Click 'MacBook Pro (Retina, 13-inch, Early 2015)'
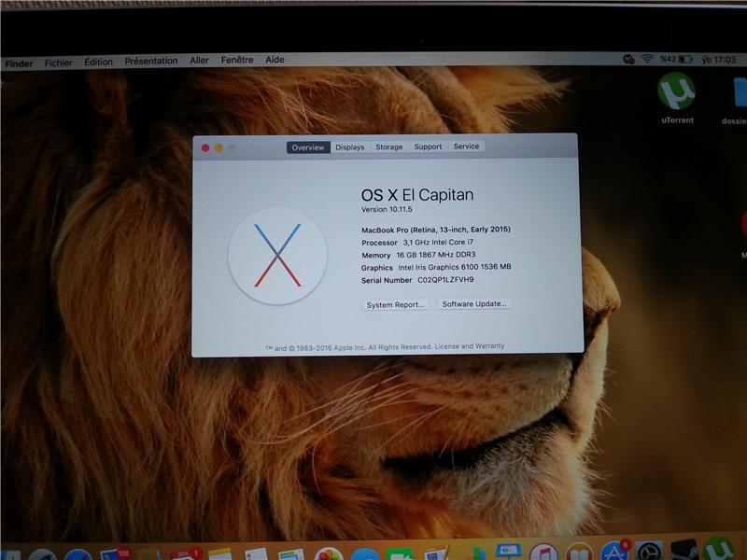Viewport: 747px width, 560px height. pyautogui.click(x=436, y=230)
